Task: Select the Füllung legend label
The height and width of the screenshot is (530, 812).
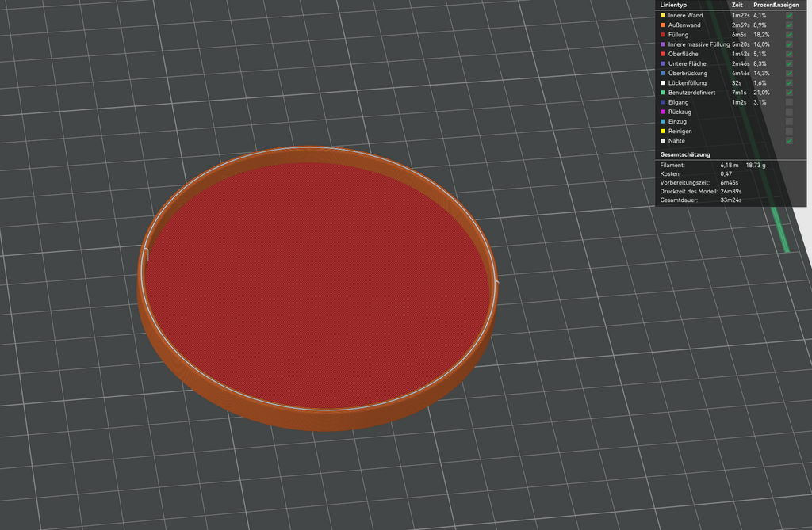Action: (x=679, y=35)
